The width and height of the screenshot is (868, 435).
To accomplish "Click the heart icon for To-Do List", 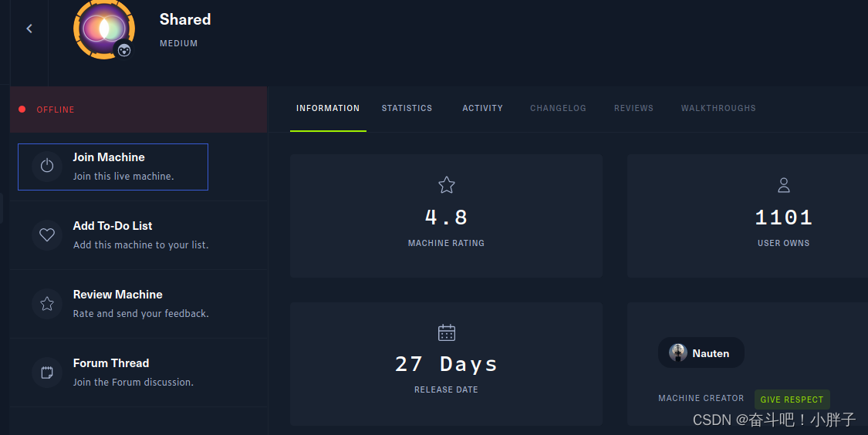I will [x=47, y=234].
